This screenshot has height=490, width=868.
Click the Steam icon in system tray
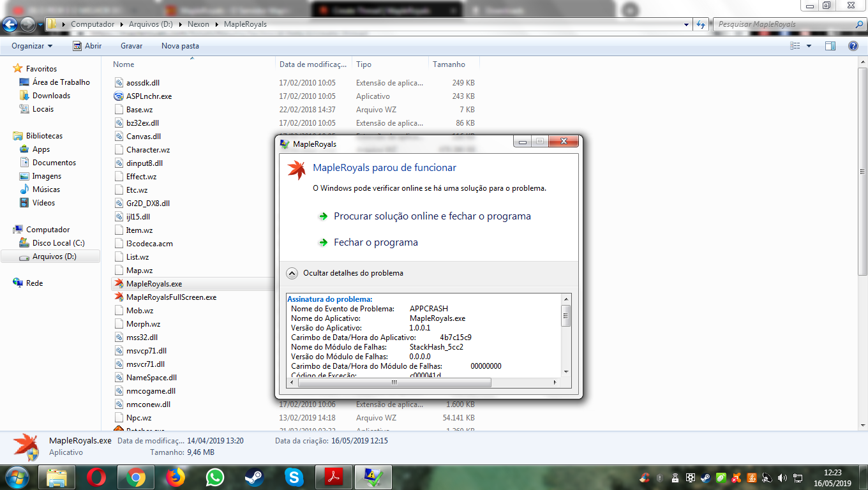point(705,478)
